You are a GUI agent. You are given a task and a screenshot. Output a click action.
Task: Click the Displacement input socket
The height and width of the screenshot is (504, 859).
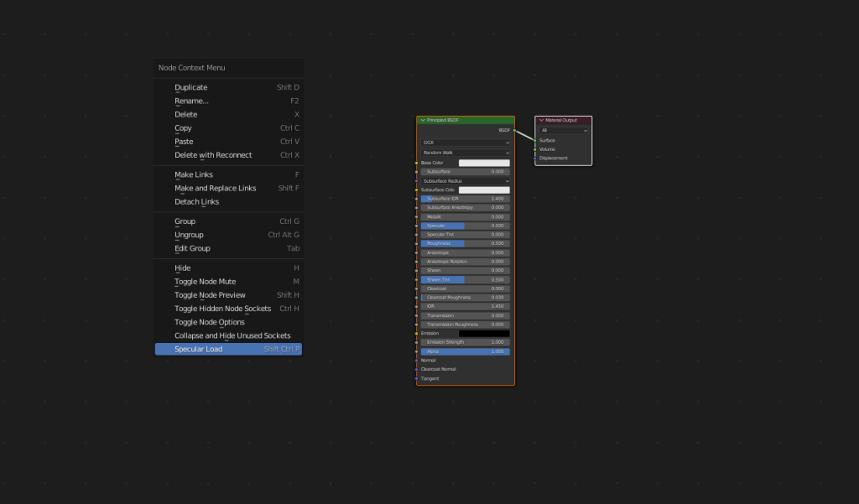pyautogui.click(x=535, y=158)
